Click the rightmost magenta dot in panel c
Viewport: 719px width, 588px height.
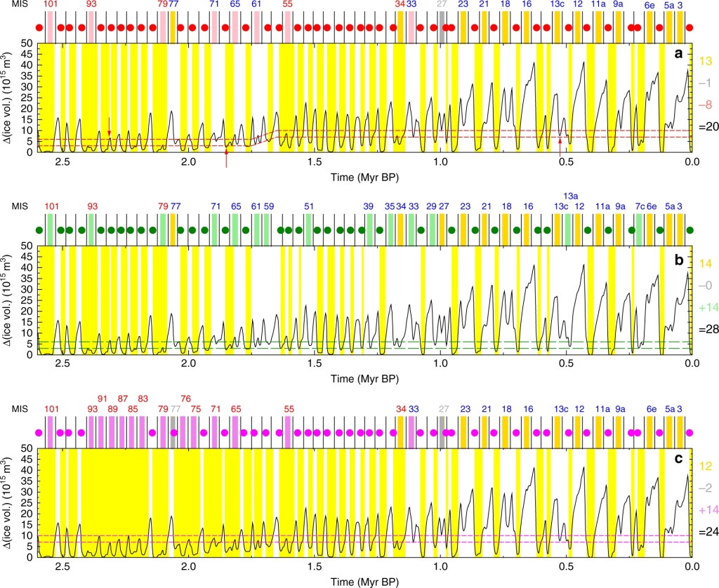click(690, 433)
